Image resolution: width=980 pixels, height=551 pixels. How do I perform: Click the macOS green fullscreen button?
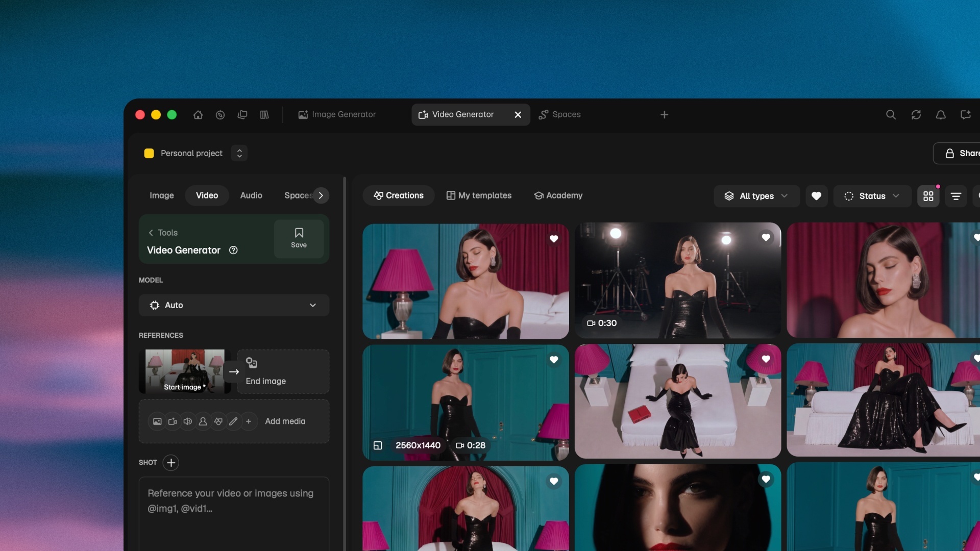coord(172,115)
